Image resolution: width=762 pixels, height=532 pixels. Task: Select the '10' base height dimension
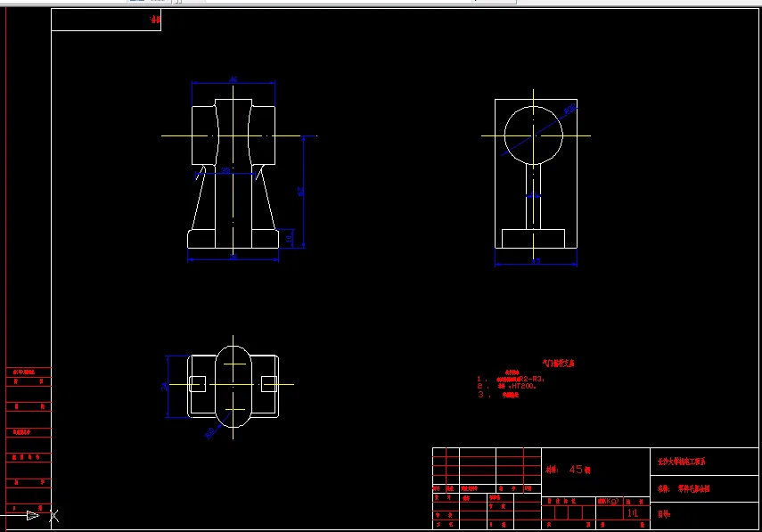pyautogui.click(x=289, y=239)
